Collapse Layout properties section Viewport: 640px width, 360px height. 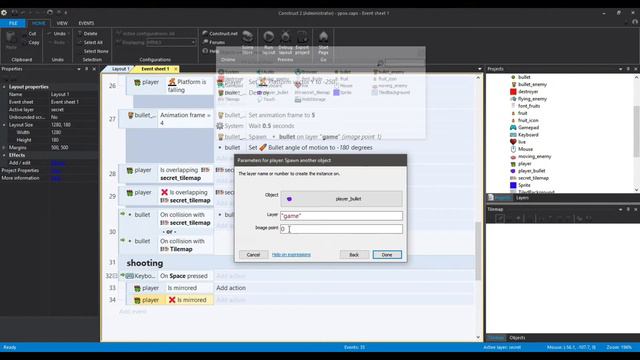click(x=4, y=87)
